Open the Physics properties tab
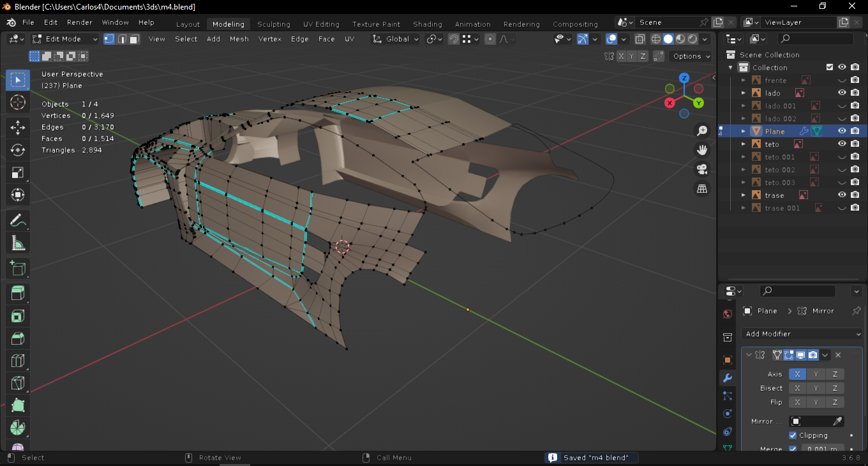The image size is (868, 466). point(728,414)
